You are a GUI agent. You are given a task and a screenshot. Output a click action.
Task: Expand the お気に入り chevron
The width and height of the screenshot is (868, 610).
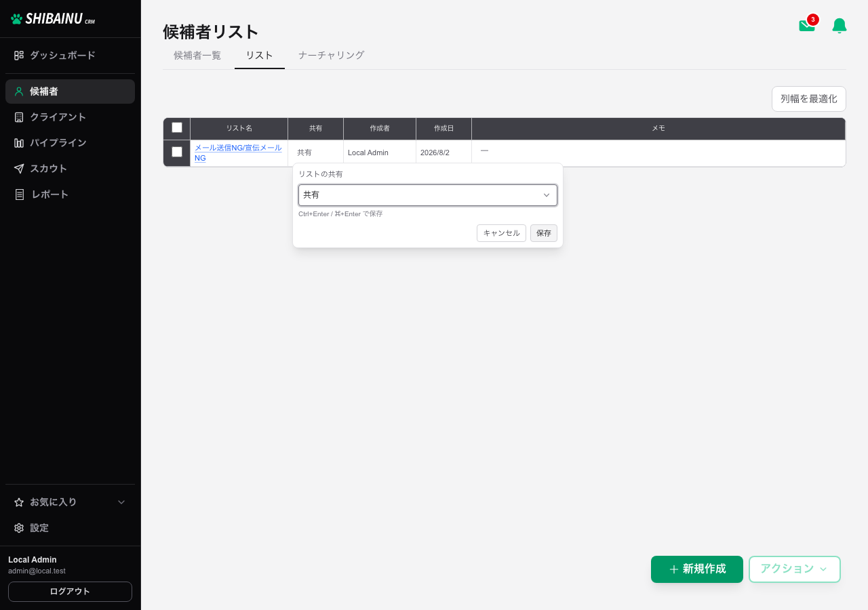tap(121, 502)
